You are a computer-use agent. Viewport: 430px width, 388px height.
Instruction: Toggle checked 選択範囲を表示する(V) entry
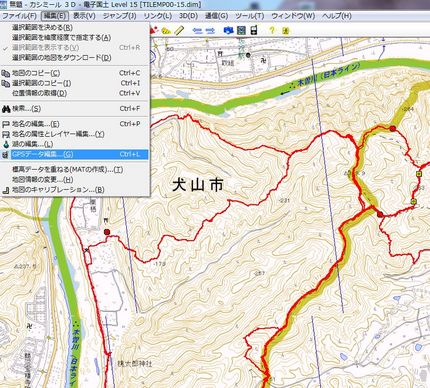[x=75, y=48]
